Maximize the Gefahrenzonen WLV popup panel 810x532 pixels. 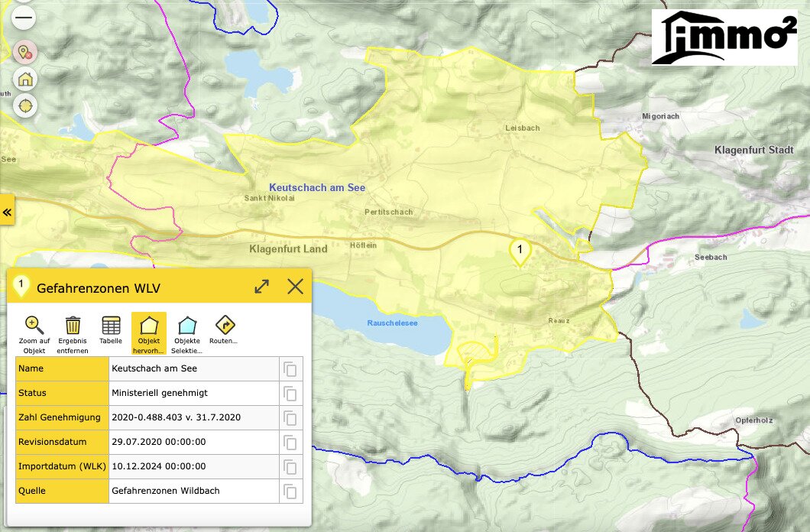pos(261,287)
